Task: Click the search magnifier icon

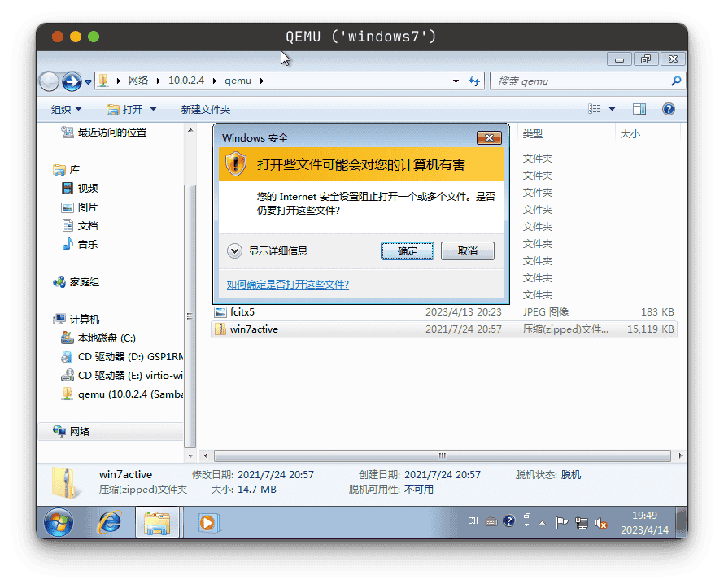Action: tap(676, 81)
